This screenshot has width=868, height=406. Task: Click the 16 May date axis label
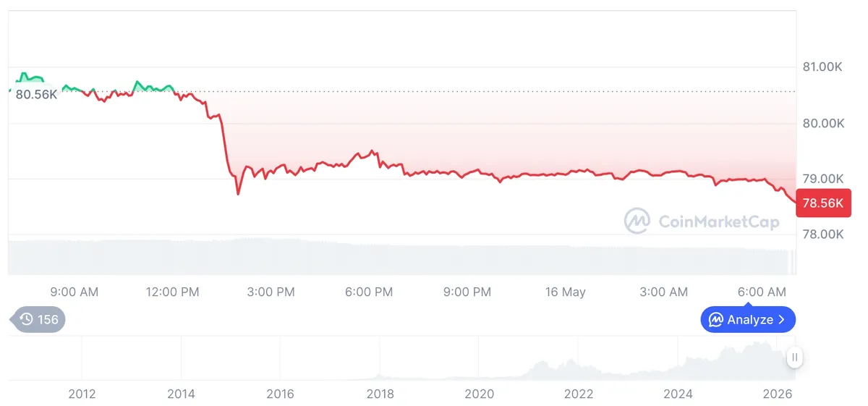point(566,292)
